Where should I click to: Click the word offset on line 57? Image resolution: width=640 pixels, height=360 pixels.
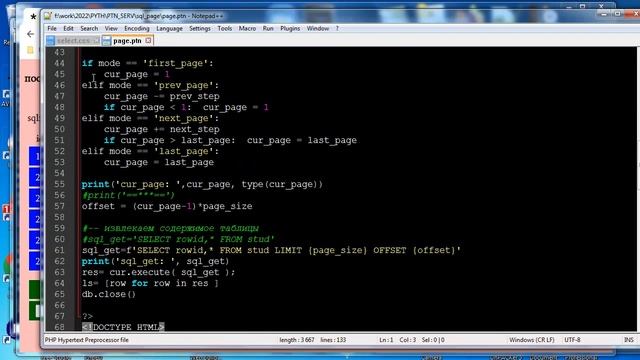point(98,206)
